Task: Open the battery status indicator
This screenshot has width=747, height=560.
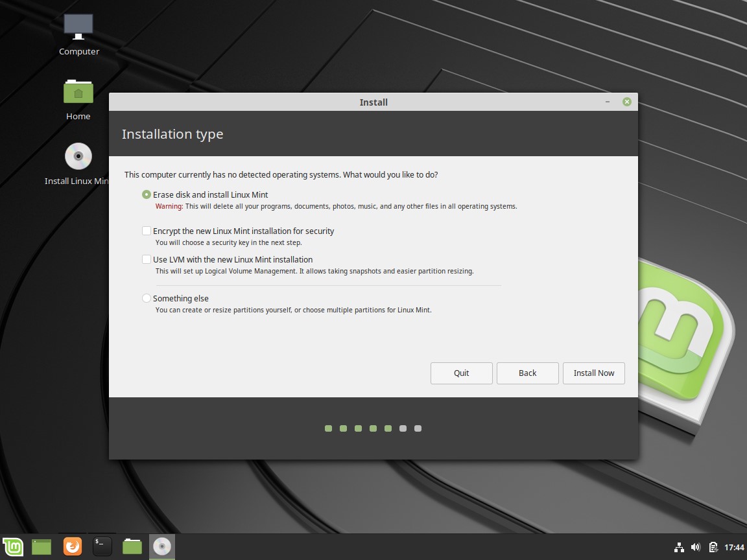Action: pyautogui.click(x=713, y=546)
